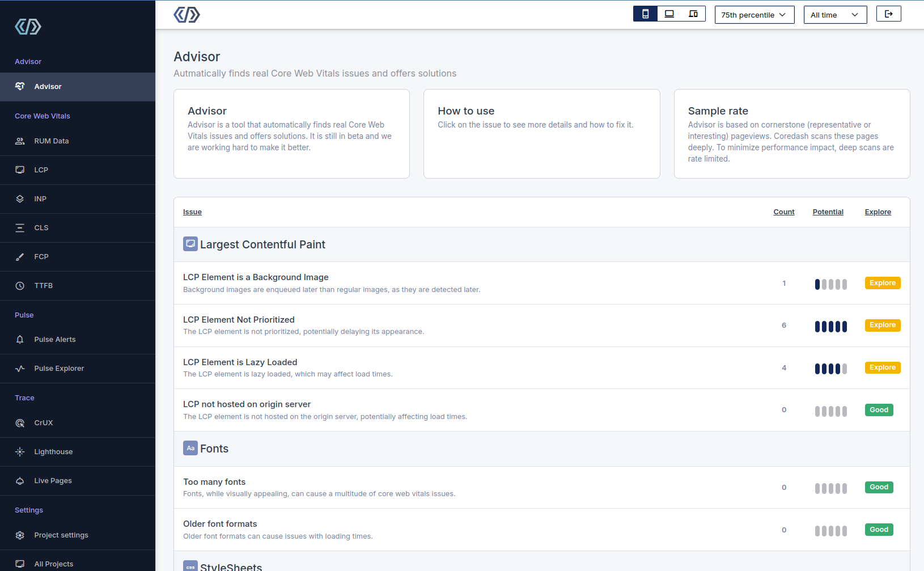
Task: Sort the table by Count column
Action: coord(783,212)
